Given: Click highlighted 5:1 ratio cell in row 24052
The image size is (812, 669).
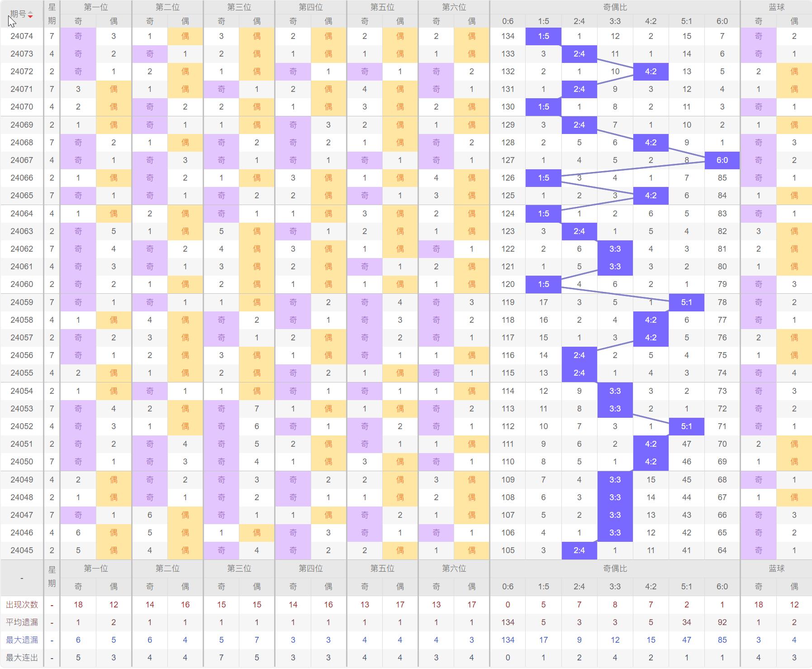Looking at the screenshot, I should [686, 426].
